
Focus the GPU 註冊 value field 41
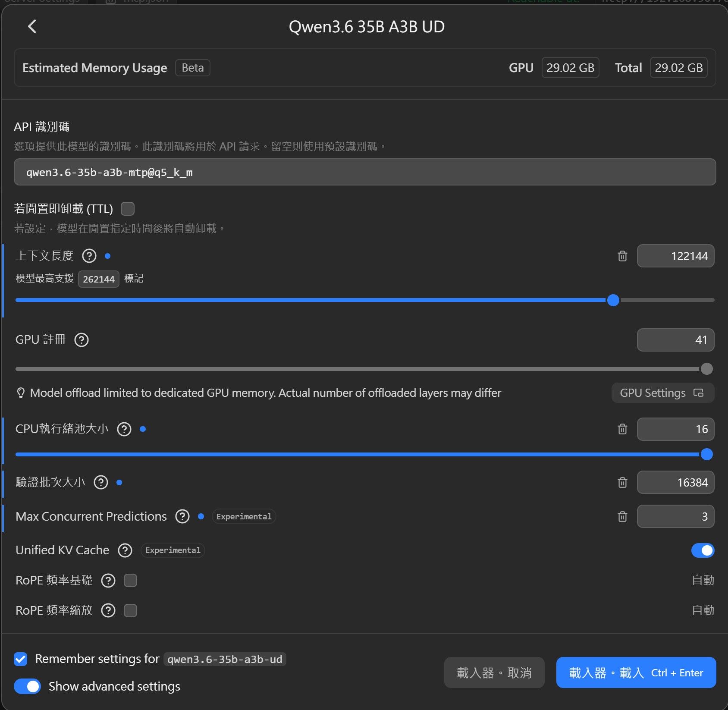tap(675, 340)
